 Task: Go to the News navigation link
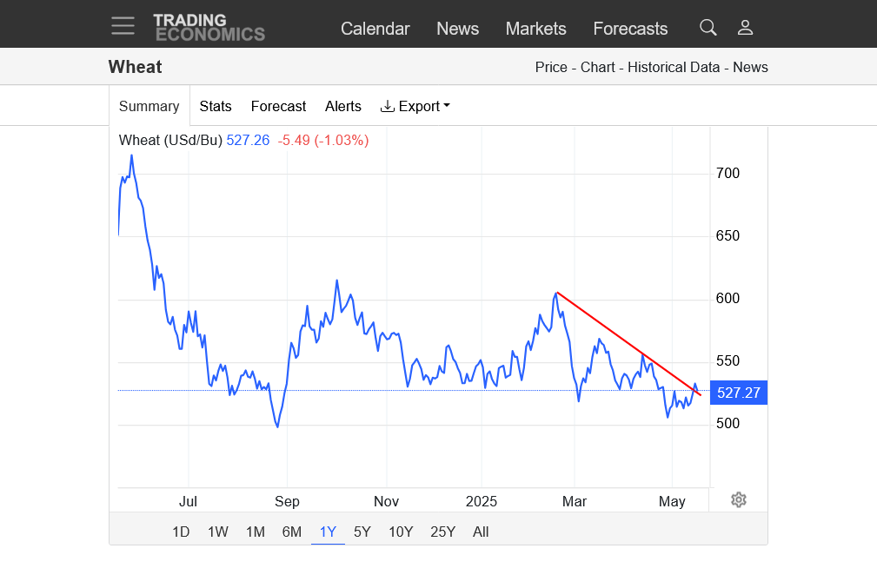coord(457,29)
